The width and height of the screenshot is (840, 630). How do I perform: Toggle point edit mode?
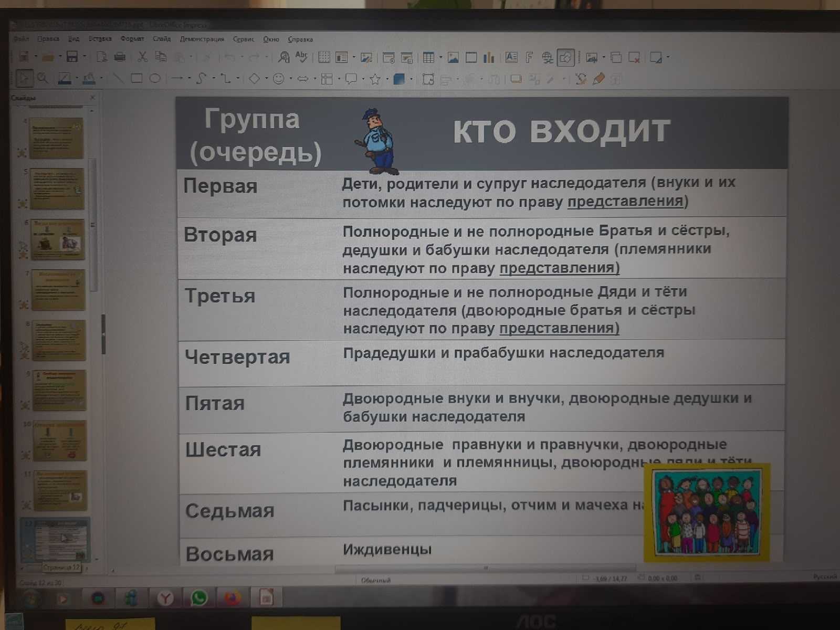[581, 79]
